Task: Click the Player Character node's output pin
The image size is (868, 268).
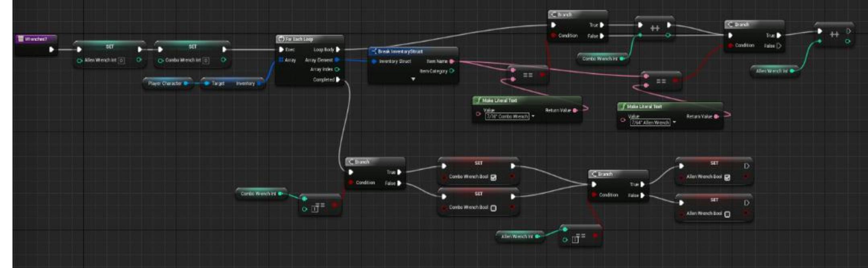Action: pyautogui.click(x=186, y=84)
